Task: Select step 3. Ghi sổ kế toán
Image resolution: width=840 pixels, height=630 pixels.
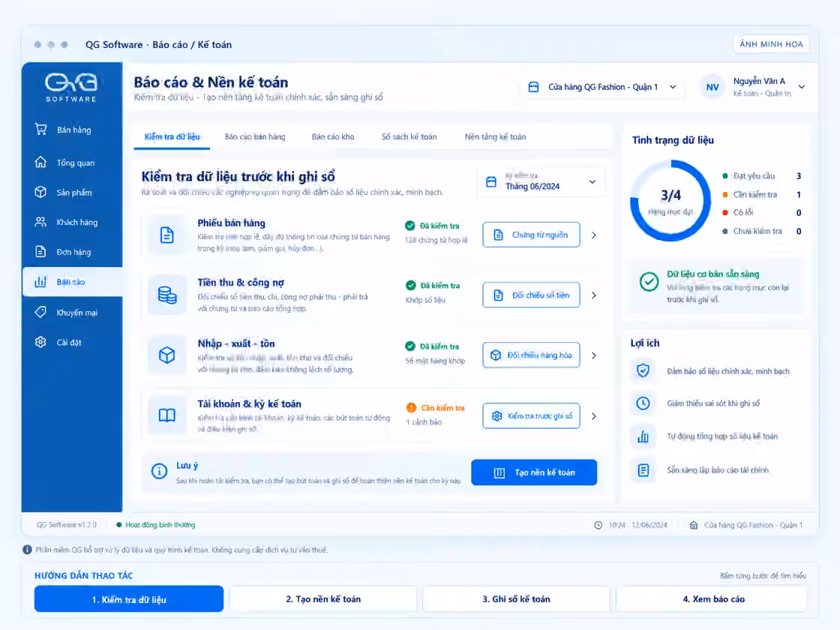Action: 517,599
